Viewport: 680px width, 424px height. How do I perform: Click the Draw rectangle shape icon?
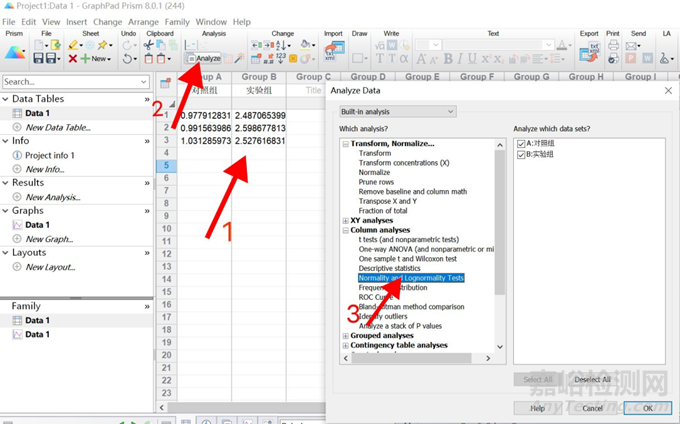[x=358, y=58]
